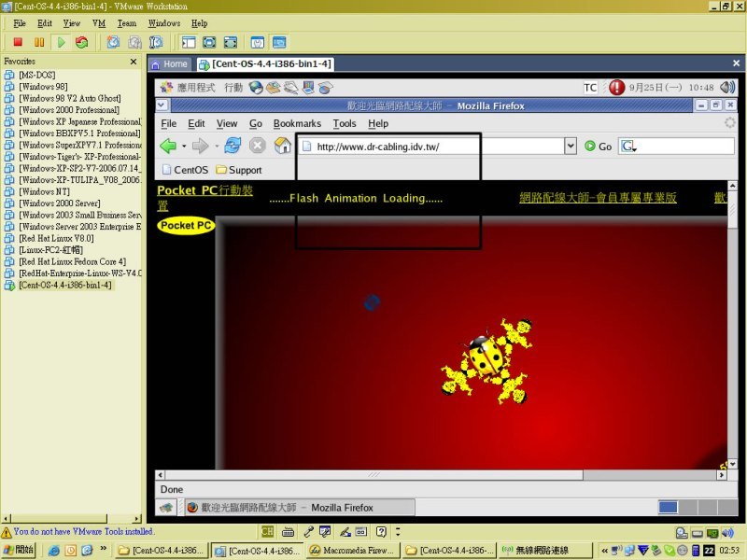This screenshot has height=560, width=747.
Task: Click the VMware Power Off red square
Action: pos(18,42)
